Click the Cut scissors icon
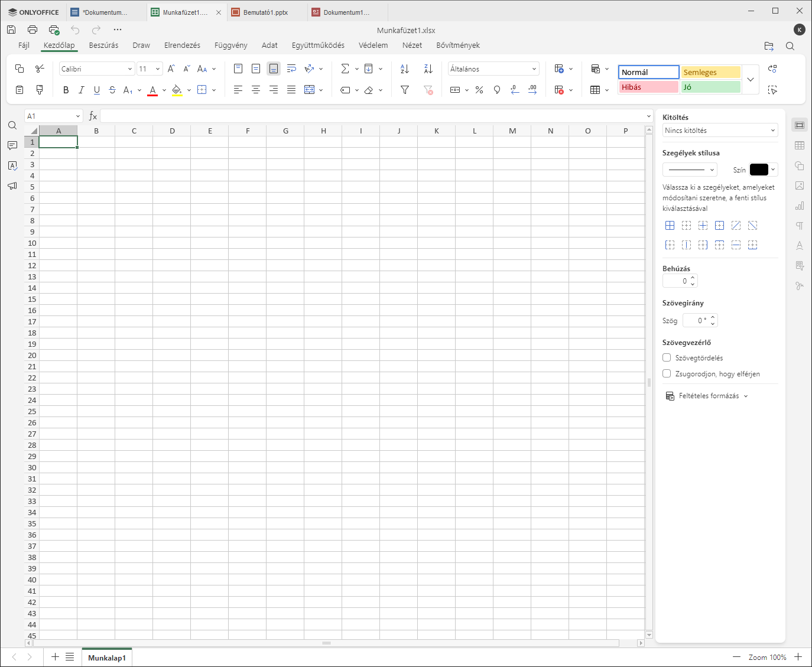This screenshot has width=812, height=667. coord(40,69)
